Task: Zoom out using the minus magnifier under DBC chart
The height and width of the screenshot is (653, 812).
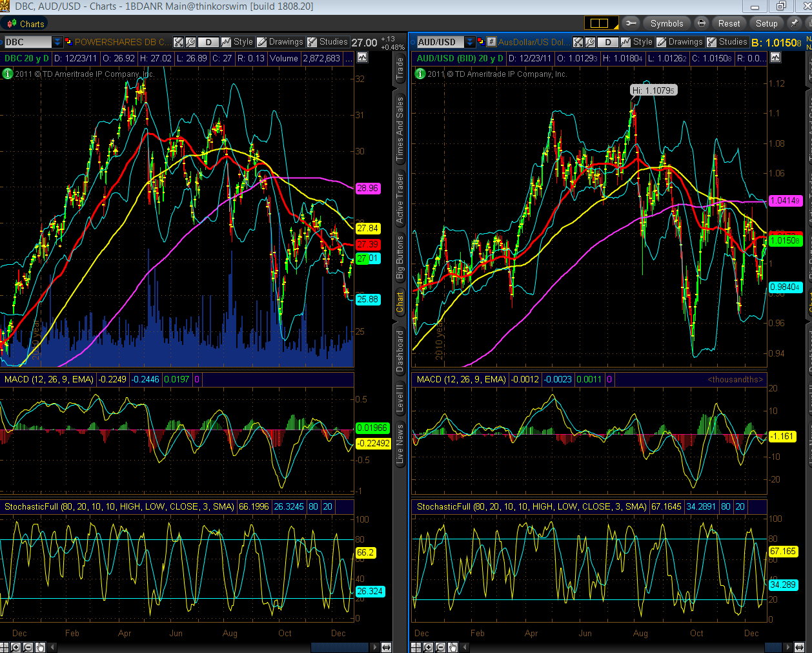Action: (28, 648)
